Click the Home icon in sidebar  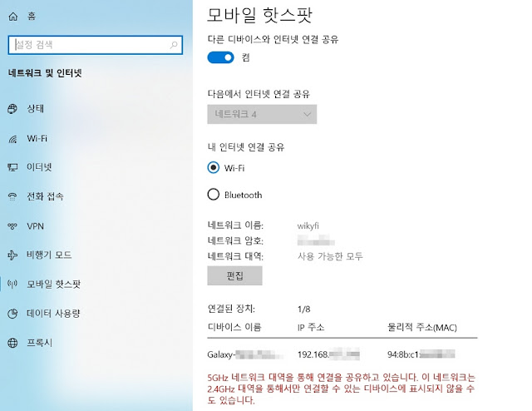13,16
